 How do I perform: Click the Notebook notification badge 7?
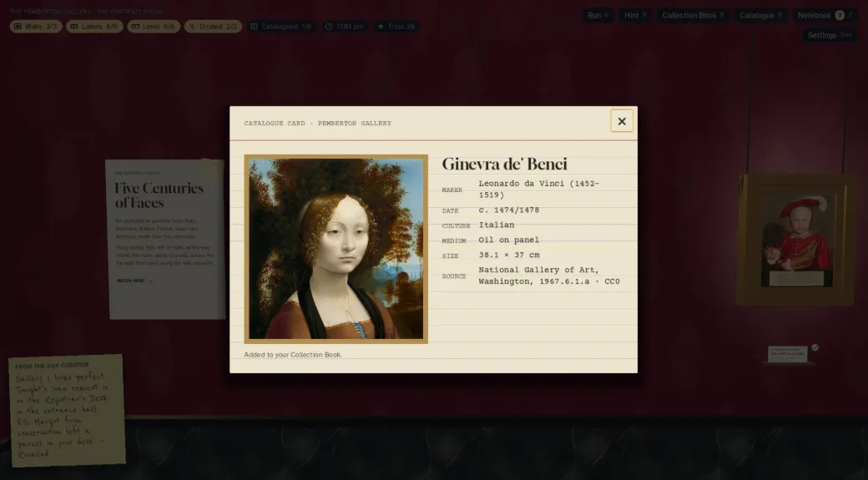tap(840, 16)
